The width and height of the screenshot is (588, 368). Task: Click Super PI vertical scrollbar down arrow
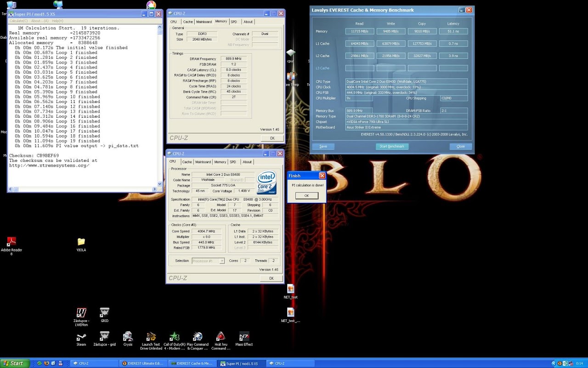[160, 184]
